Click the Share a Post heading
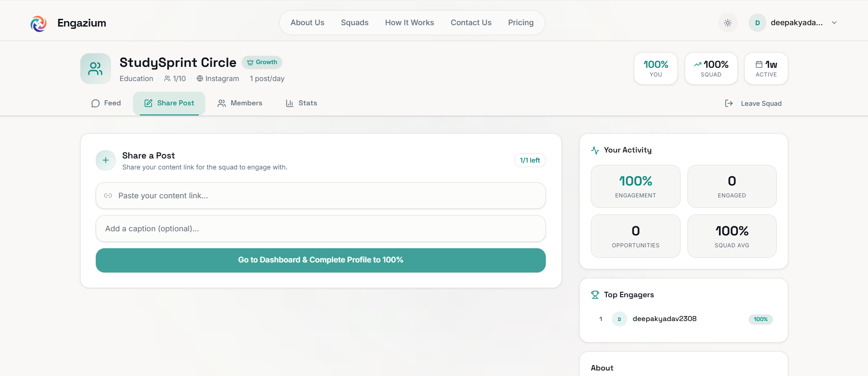Image resolution: width=868 pixels, height=376 pixels. [148, 156]
